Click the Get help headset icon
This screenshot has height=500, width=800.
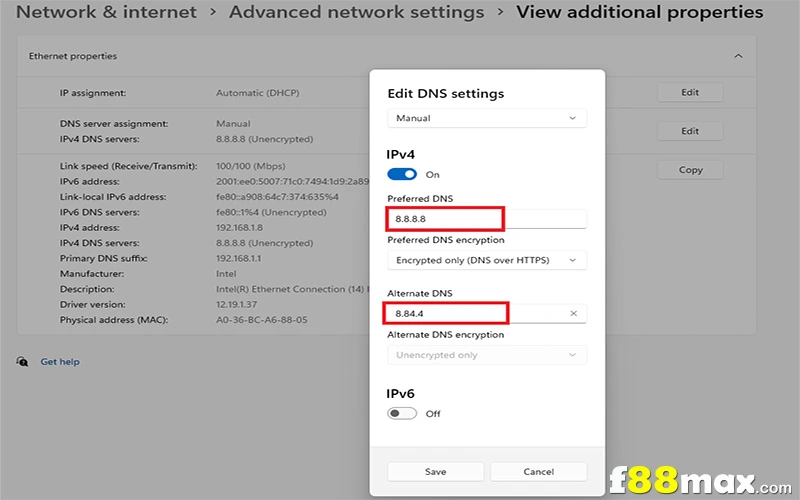click(x=22, y=362)
